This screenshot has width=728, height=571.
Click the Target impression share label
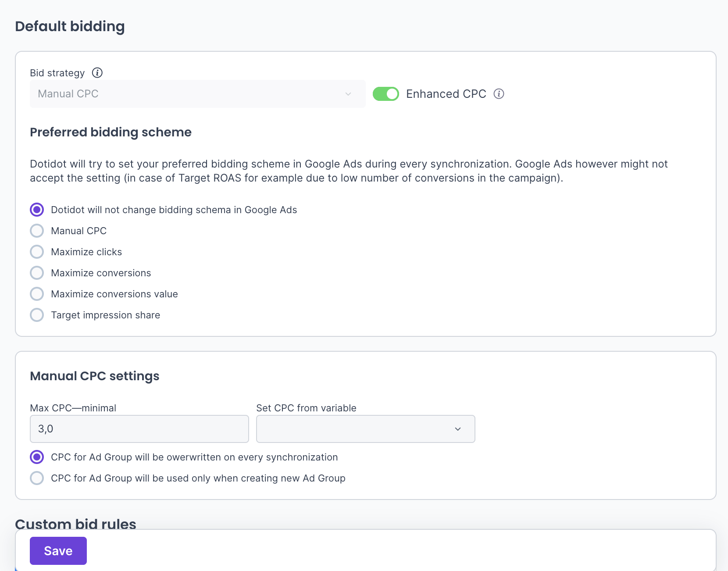[x=105, y=315]
